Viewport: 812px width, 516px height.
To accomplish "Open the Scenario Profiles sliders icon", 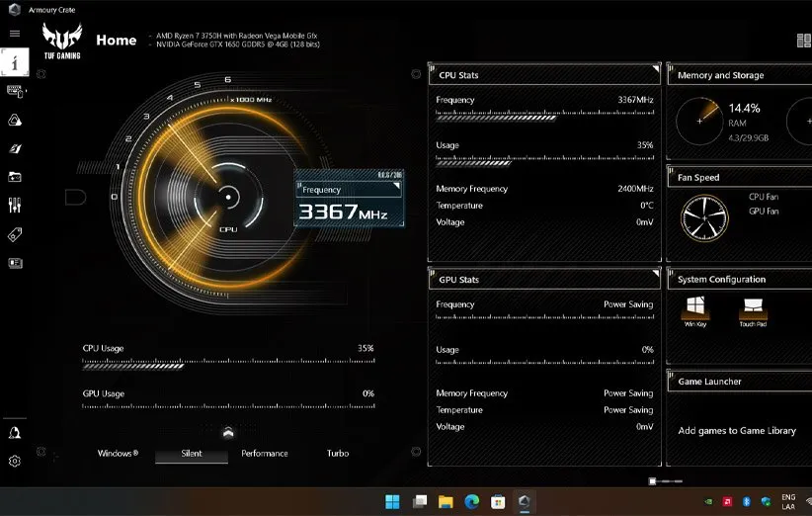I will 15,206.
